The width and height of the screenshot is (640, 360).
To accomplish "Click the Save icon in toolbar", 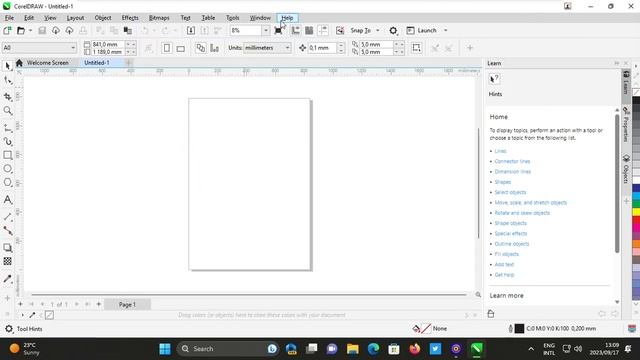I will point(42,31).
